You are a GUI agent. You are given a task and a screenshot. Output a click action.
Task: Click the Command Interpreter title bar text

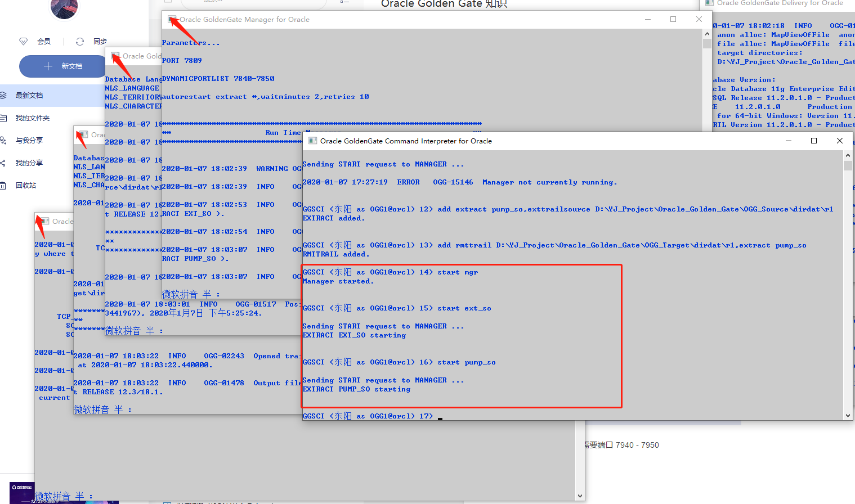point(406,141)
